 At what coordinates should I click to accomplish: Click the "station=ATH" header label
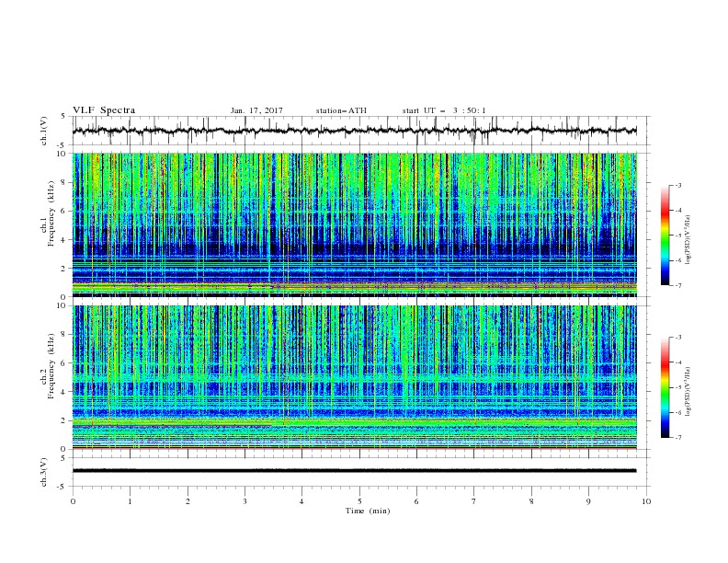[x=341, y=110]
